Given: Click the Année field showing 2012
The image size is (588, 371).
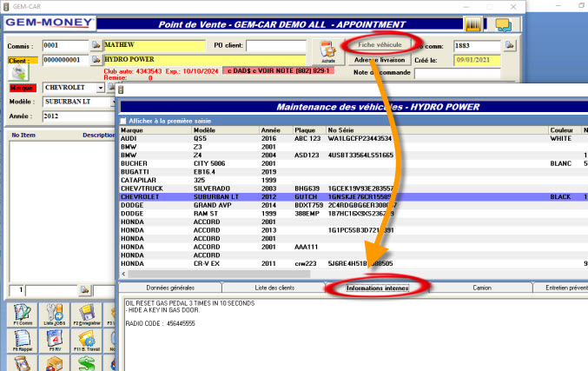Looking at the screenshot, I should [x=79, y=116].
